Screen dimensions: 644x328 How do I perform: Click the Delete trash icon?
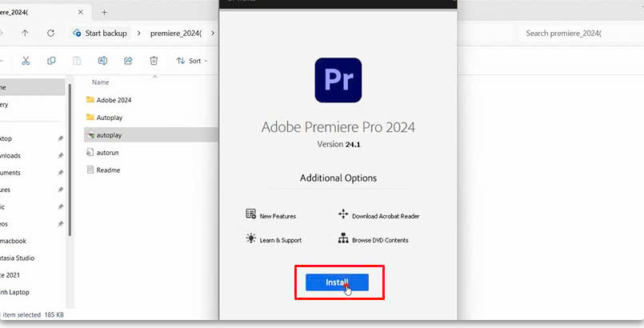(154, 61)
